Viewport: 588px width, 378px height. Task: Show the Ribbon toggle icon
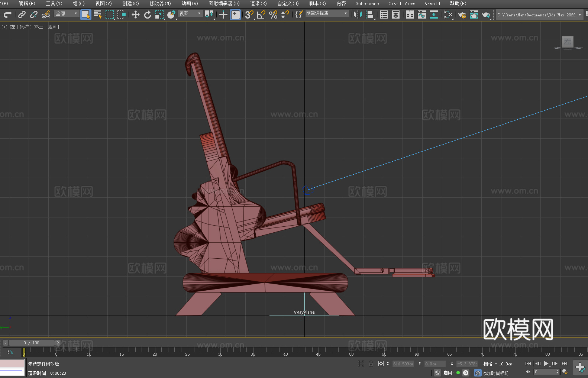[410, 14]
